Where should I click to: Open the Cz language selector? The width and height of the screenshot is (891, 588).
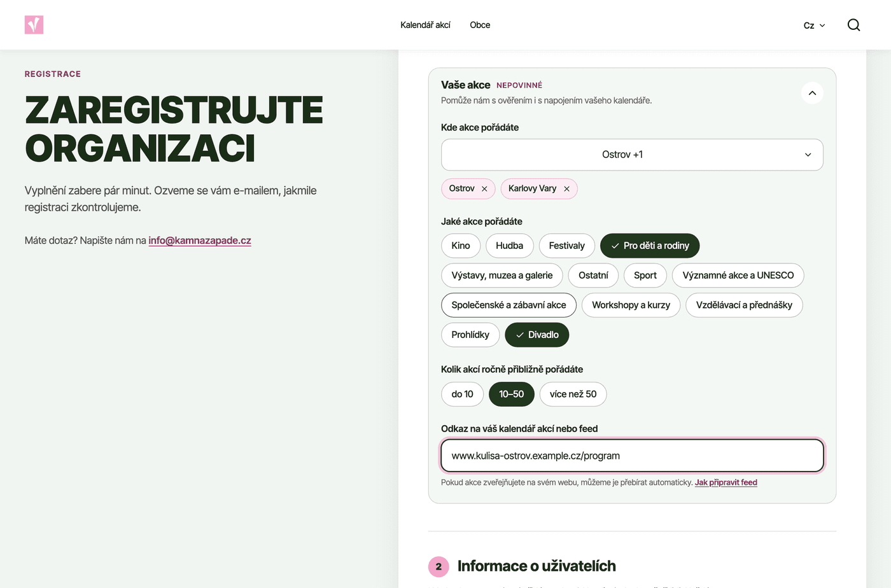coord(814,25)
